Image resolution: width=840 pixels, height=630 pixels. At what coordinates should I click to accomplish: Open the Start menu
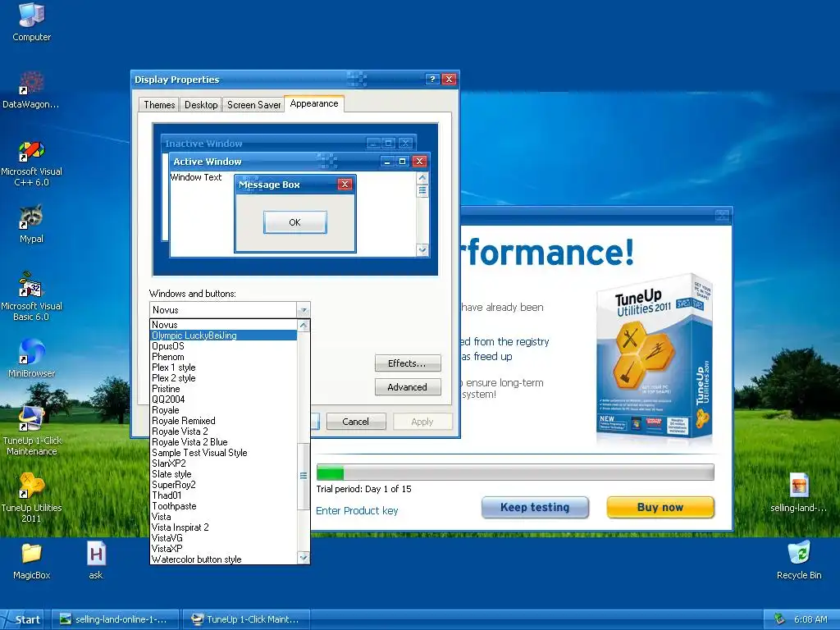tap(21, 619)
